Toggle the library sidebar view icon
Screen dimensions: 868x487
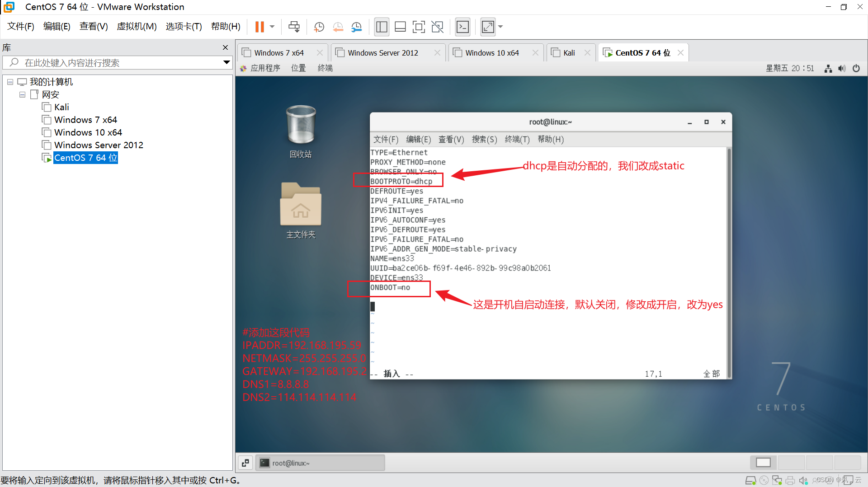pyautogui.click(x=382, y=27)
